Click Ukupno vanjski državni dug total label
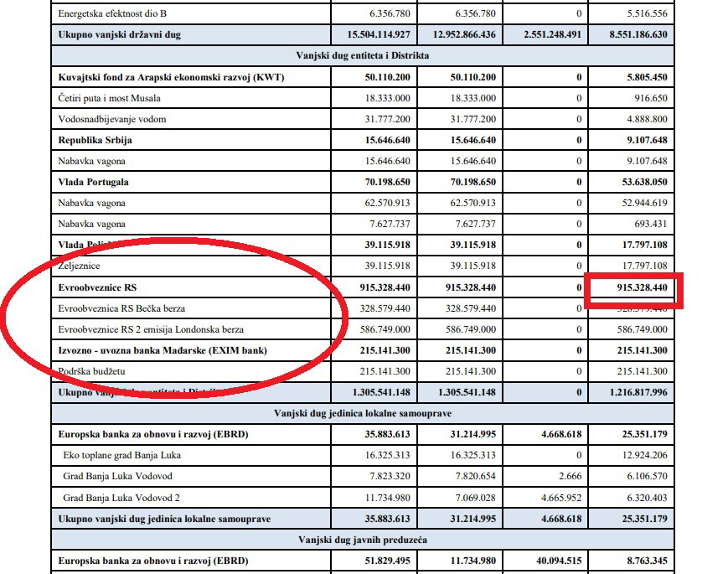The image size is (728, 574). click(x=119, y=34)
